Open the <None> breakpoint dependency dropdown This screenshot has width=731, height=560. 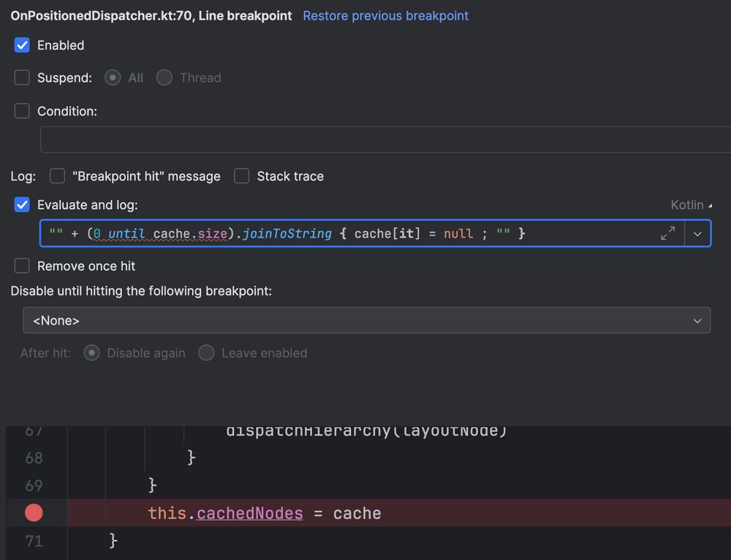[x=367, y=320]
